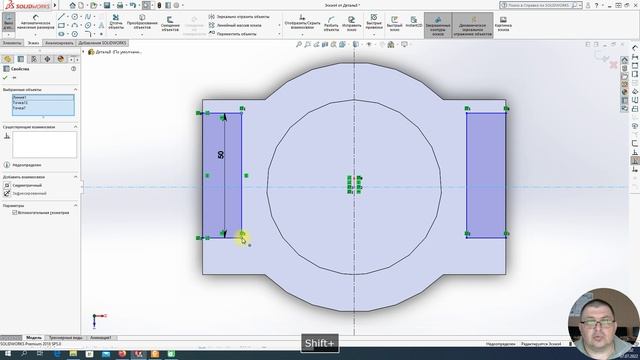Save the document with the Save disk icon
Screen dimensions: 640x360
coord(107,5)
